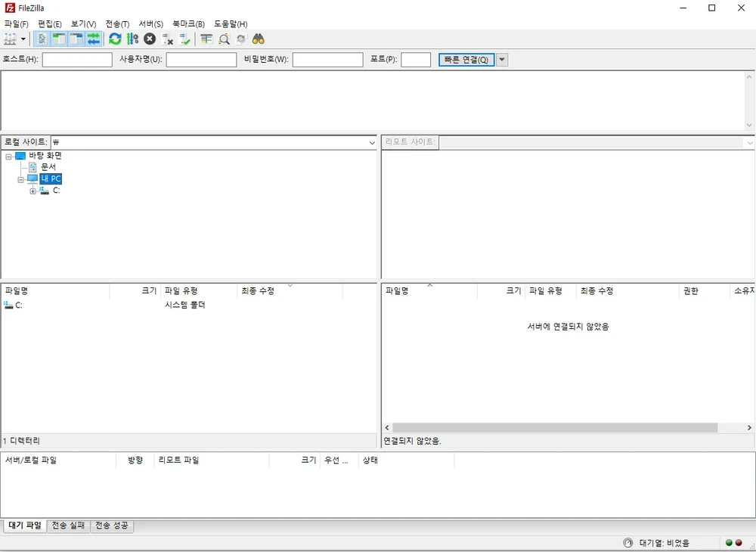Click the 빠른 연결(Q) button

coord(466,60)
